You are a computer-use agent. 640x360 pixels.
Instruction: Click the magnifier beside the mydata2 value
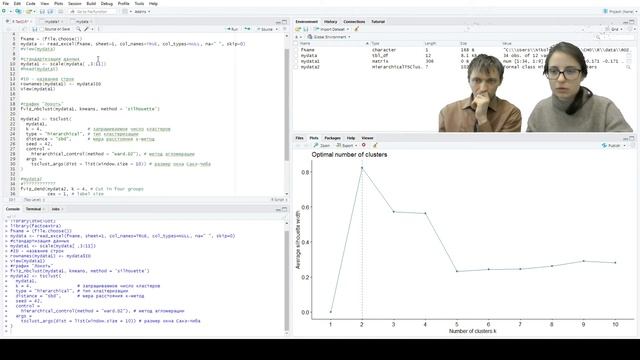click(629, 67)
